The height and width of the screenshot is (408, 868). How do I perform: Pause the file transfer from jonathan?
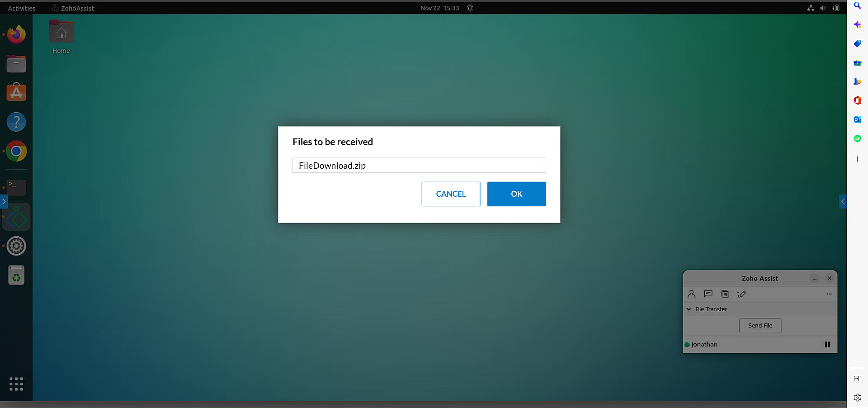[827, 344]
